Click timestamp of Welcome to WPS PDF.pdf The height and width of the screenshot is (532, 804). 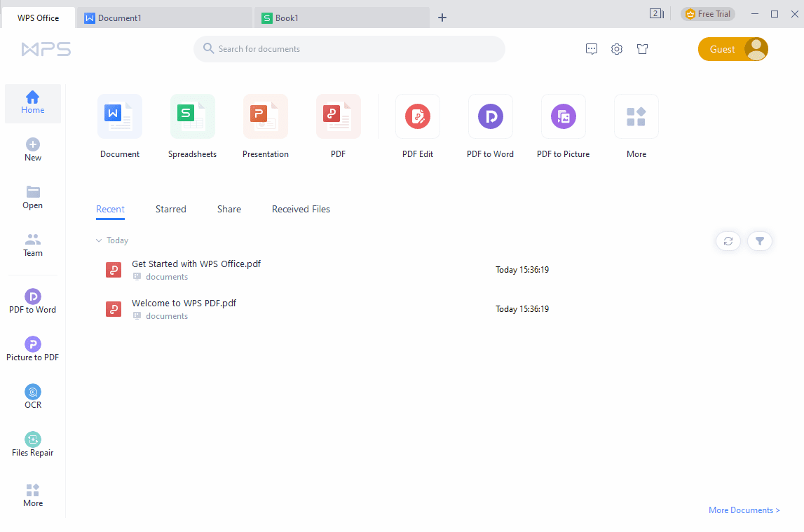click(x=522, y=309)
